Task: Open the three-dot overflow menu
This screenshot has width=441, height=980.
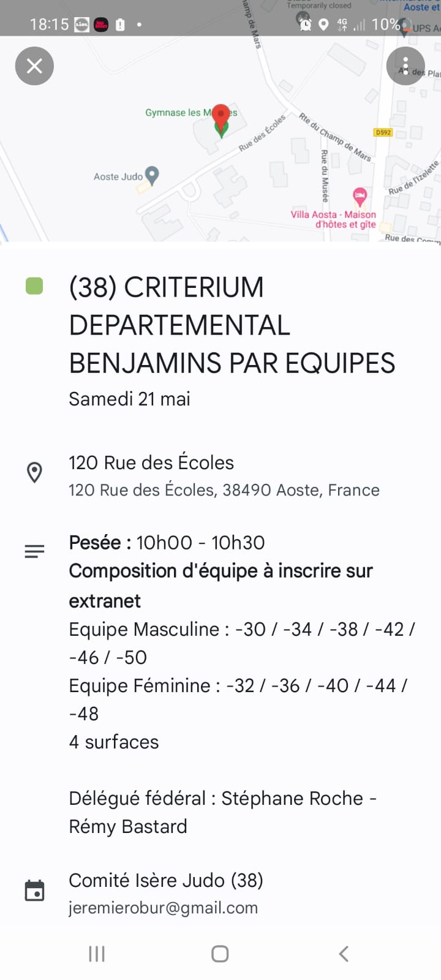Action: tap(405, 66)
